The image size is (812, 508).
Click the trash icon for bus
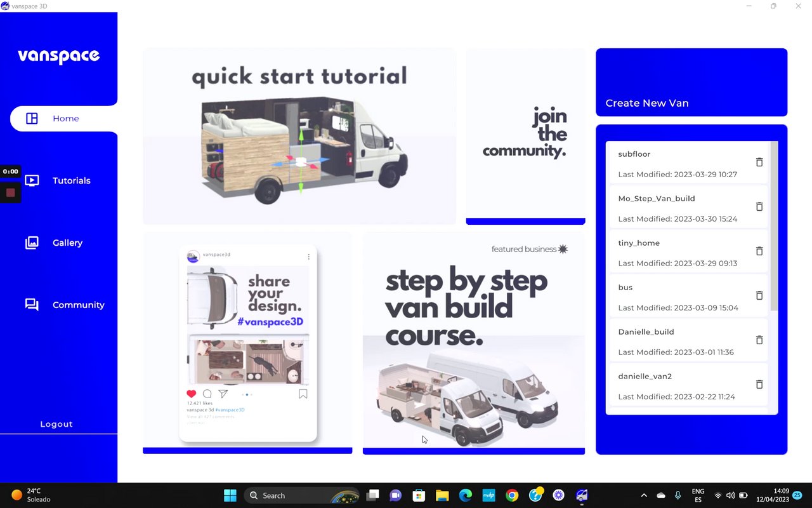[759, 296]
